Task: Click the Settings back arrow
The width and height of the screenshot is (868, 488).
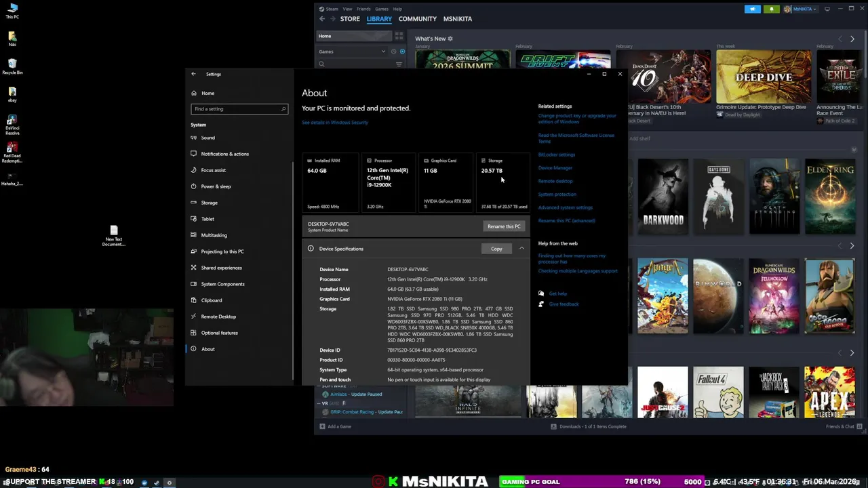Action: [x=193, y=74]
